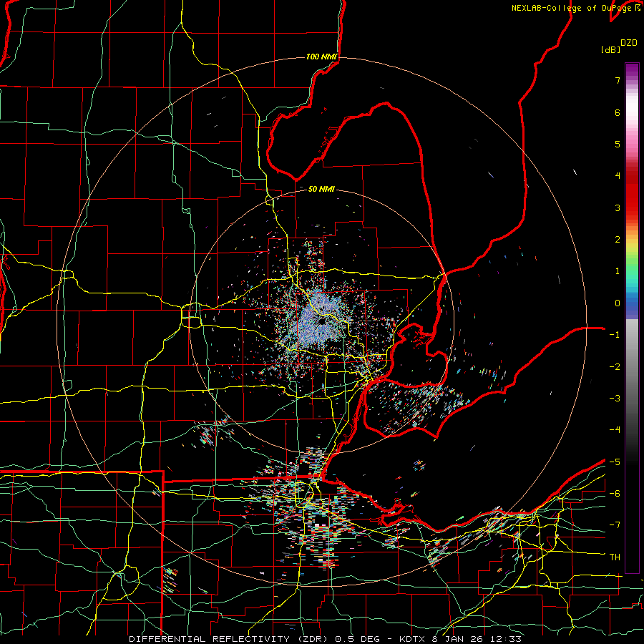Screen dimensions: 644x644
Task: Click the [dB] units label
Action: [610, 49]
